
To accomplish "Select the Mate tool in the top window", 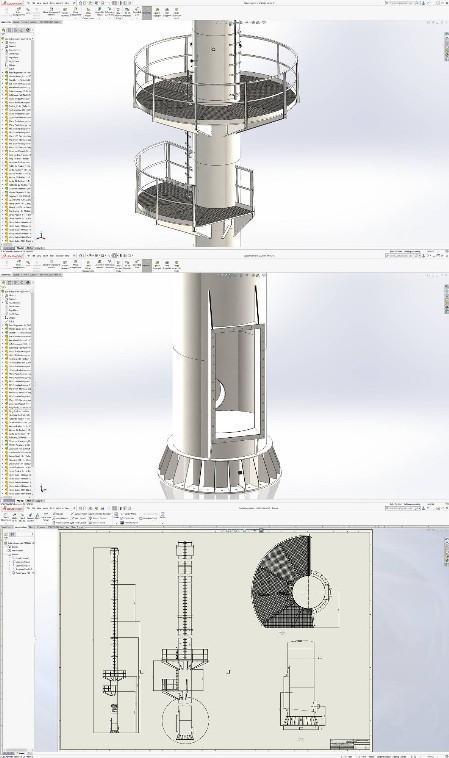I will point(28,12).
